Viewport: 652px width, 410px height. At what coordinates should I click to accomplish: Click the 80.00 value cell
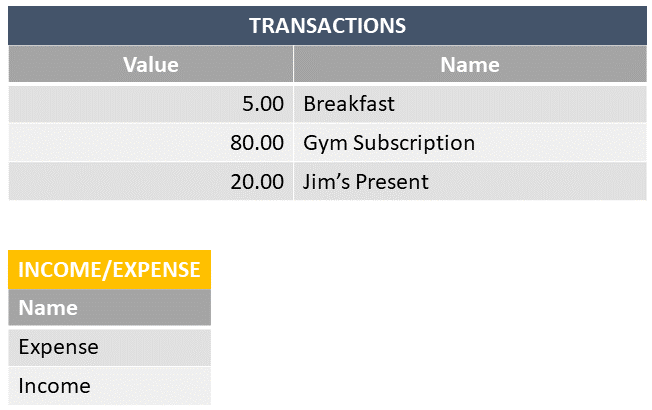[x=257, y=143]
